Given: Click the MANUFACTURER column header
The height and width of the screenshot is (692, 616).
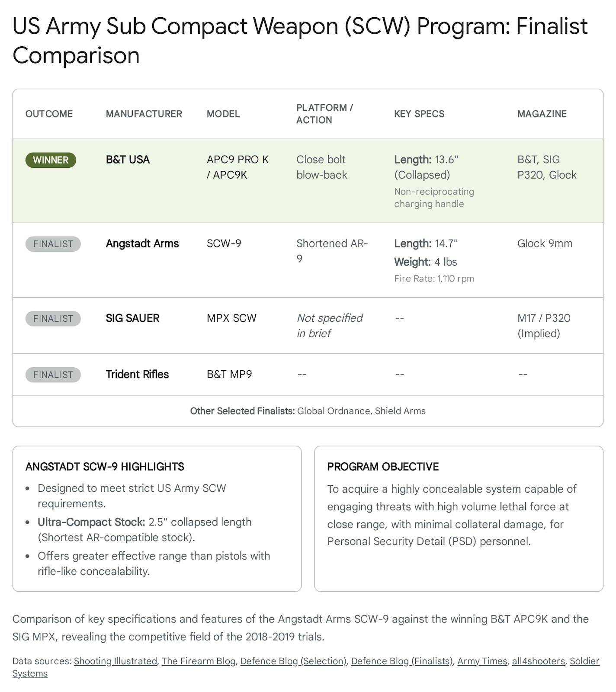Looking at the screenshot, I should point(144,114).
